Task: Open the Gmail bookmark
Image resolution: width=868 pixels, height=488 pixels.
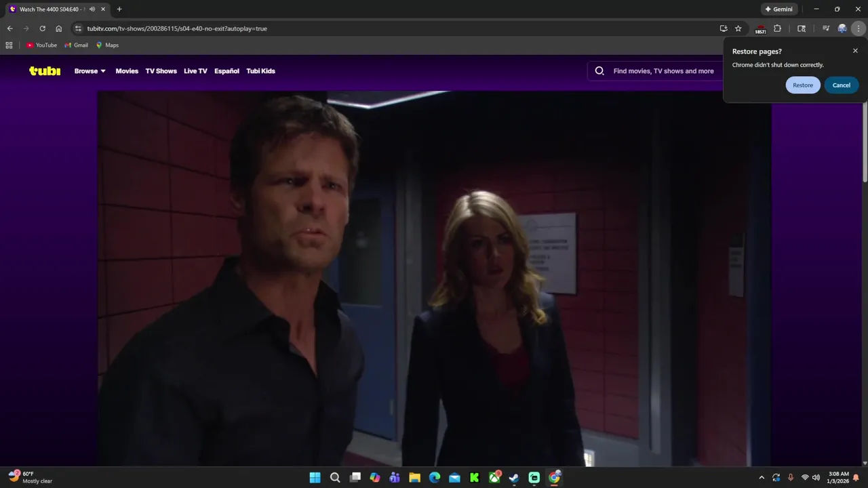Action: coord(76,45)
